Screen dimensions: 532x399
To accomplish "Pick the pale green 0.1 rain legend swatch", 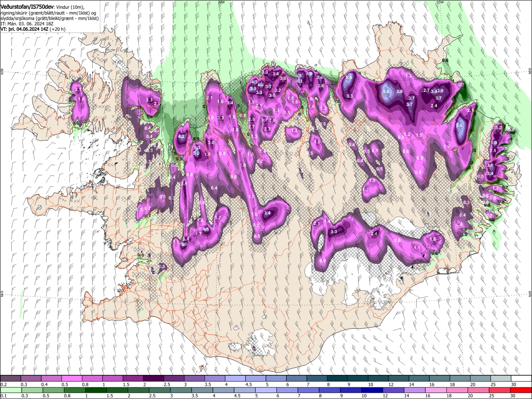I will [10, 390].
